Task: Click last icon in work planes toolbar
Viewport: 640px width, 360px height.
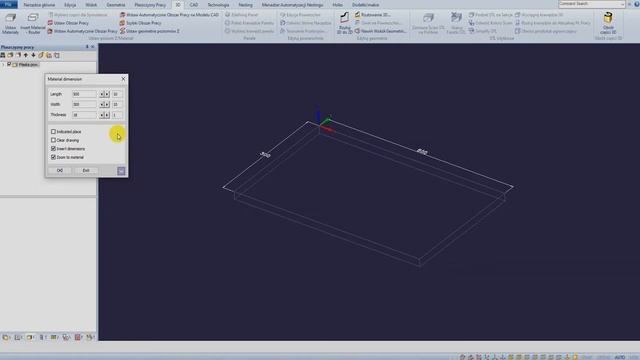Action: [57, 55]
